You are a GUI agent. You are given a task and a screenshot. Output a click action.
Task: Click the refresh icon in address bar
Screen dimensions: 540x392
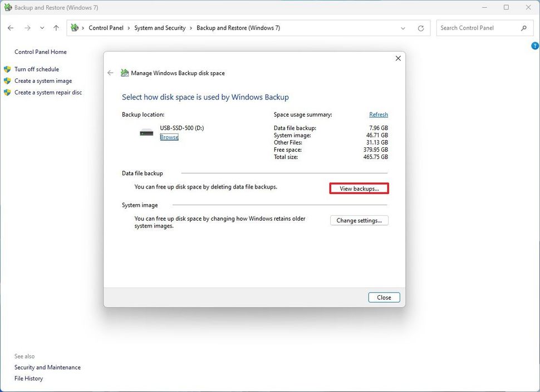(420, 28)
